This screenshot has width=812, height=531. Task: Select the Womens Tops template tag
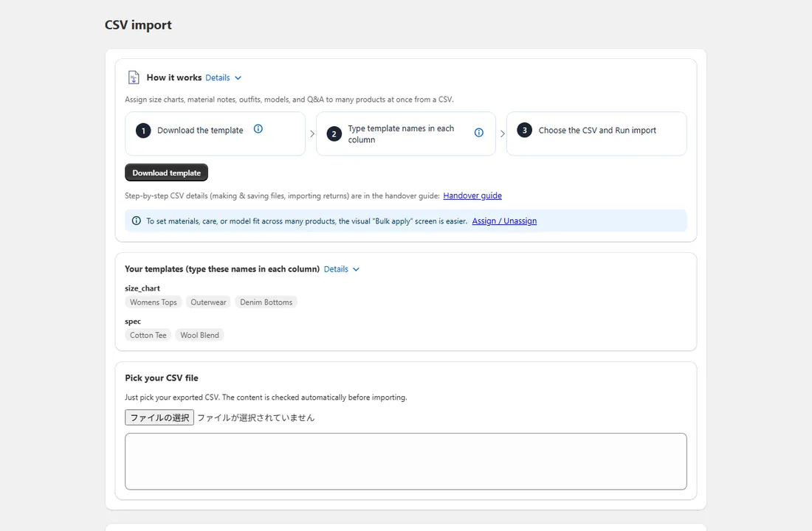click(x=154, y=302)
